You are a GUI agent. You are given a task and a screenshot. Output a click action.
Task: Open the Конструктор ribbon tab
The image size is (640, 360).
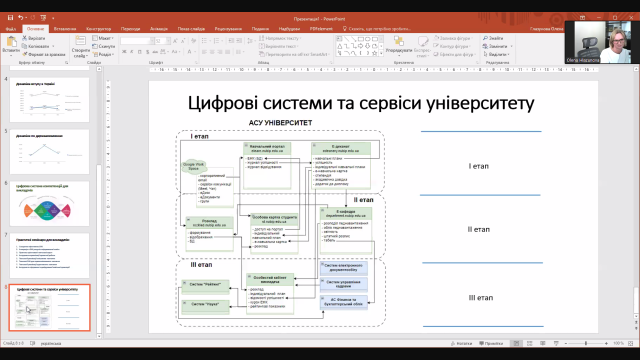(98, 29)
